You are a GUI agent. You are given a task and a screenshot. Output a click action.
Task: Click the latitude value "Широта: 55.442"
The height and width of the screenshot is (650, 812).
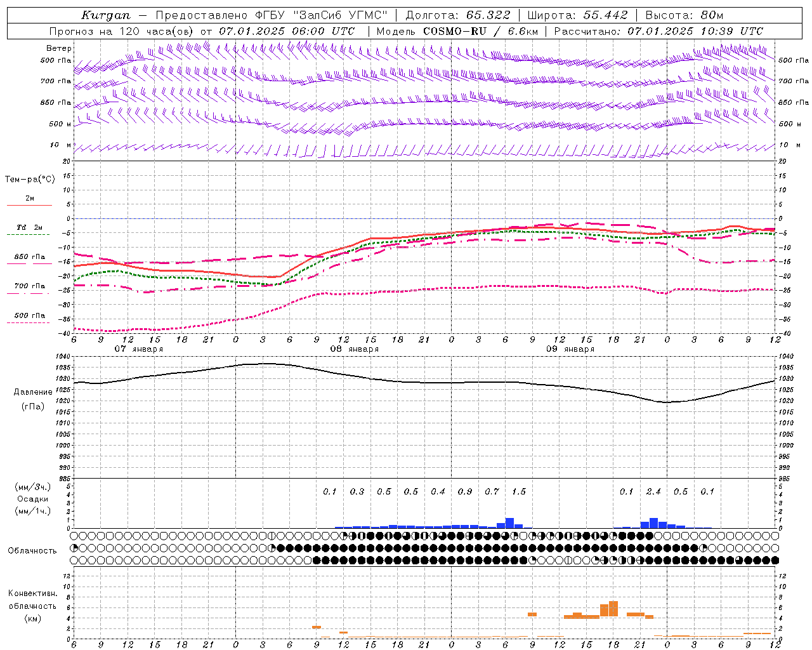pos(577,15)
